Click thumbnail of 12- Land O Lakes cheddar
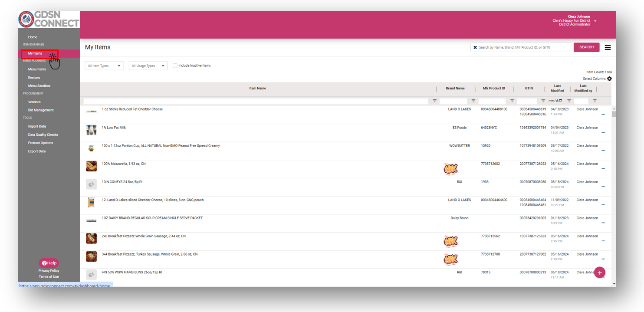 tap(91, 202)
